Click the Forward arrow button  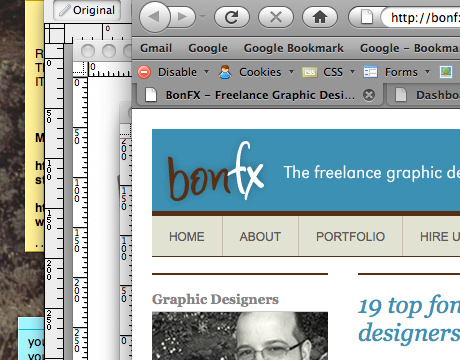tap(183, 17)
